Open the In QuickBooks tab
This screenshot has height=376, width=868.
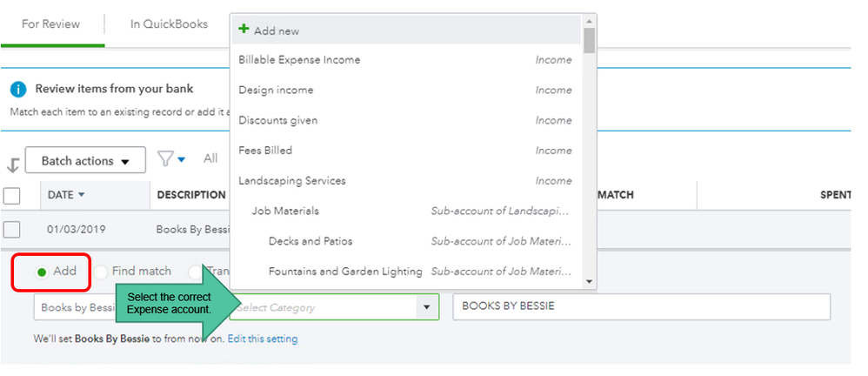[x=169, y=23]
